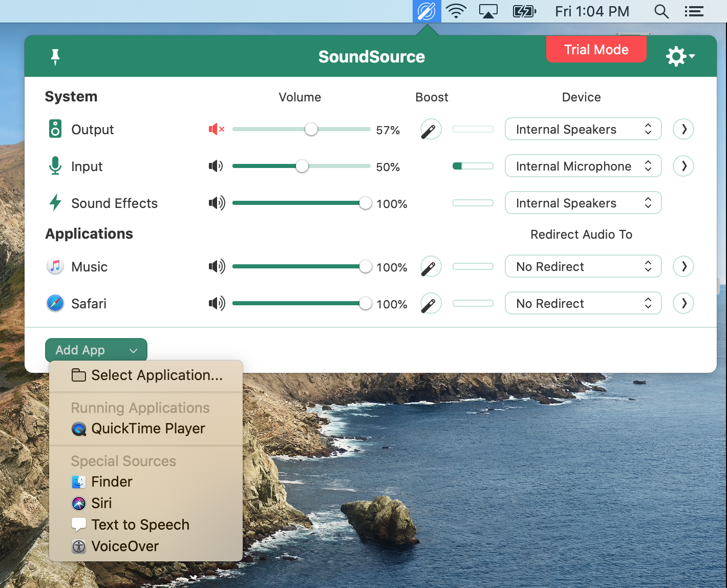Open the Internal Microphone input device dropdown
Image resolution: width=727 pixels, height=588 pixels.
(x=583, y=166)
